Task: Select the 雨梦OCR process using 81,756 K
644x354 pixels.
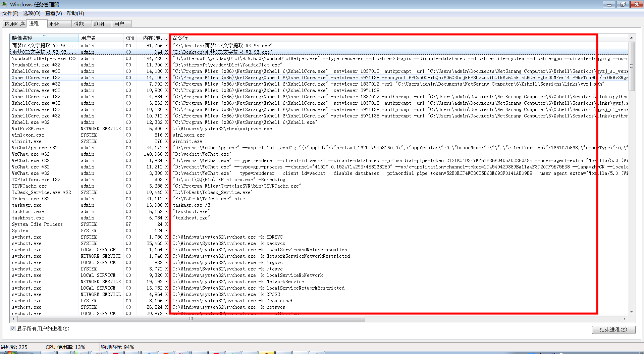Action: pyautogui.click(x=319, y=46)
